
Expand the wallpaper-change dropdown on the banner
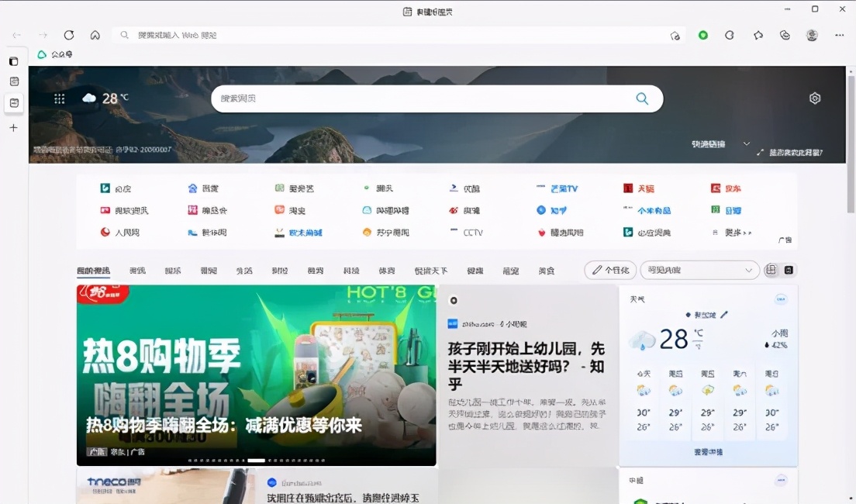coord(746,143)
